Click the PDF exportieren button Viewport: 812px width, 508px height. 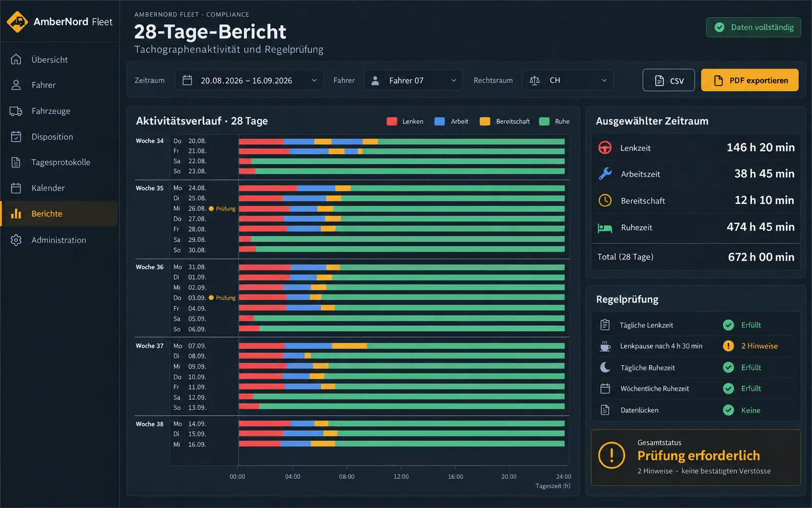point(750,80)
